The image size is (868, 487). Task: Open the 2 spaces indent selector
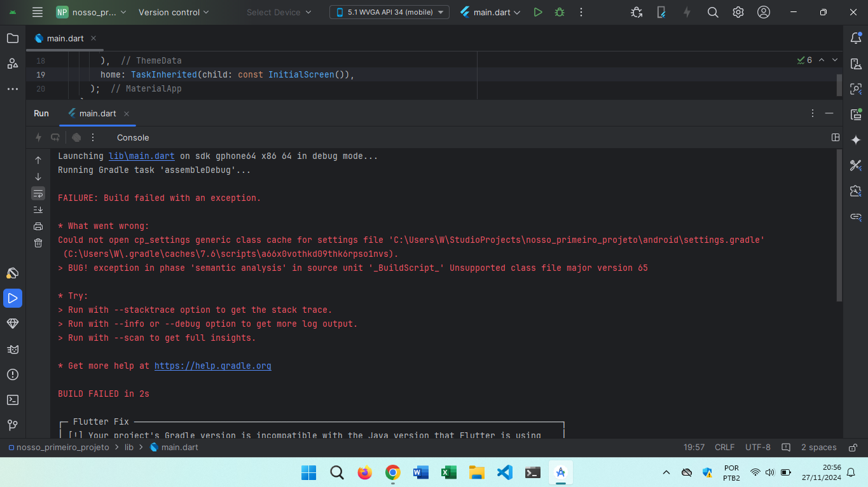point(818,447)
